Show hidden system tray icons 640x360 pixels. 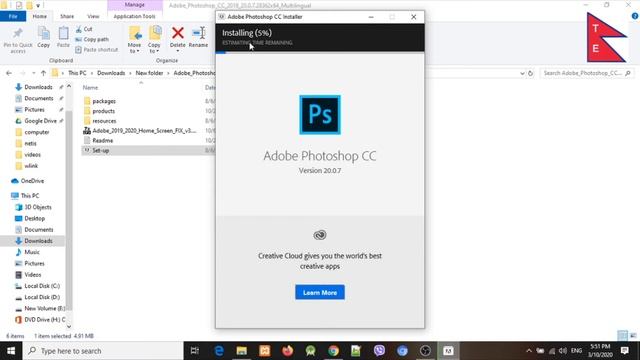click(x=529, y=351)
